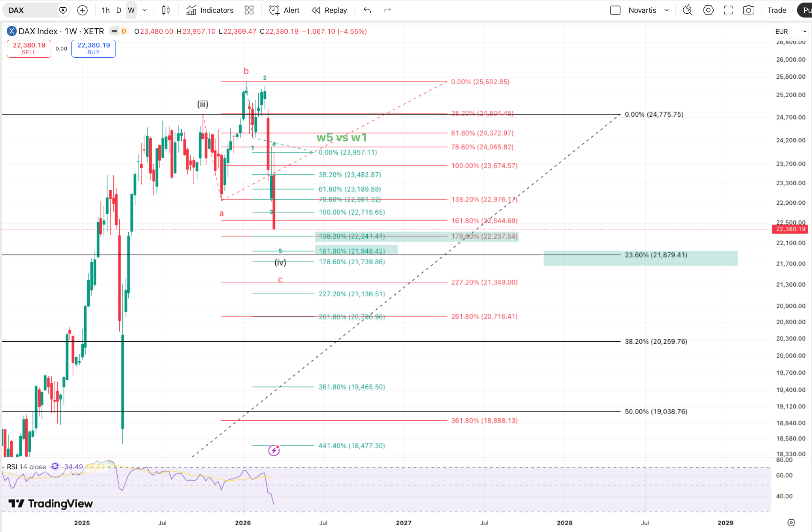The image size is (812, 532).
Task: Click the SELL price button
Action: tap(29, 48)
